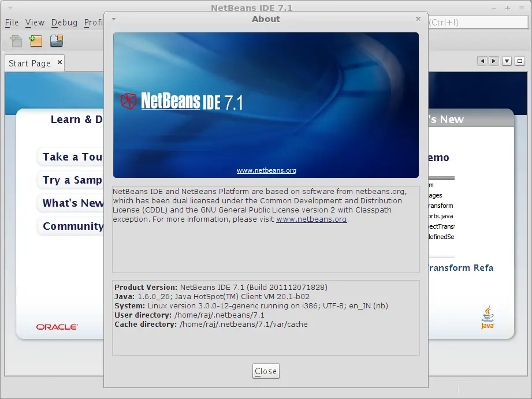
Task: Click the Oracle logo
Action: pyautogui.click(x=57, y=327)
